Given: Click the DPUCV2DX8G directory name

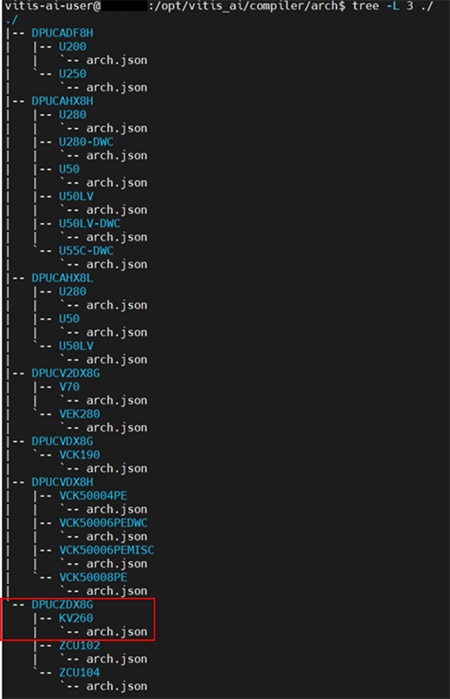Looking at the screenshot, I should point(66,373).
